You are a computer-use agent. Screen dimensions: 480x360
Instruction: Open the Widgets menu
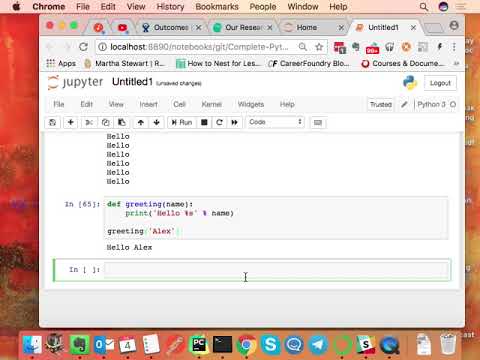[251, 104]
